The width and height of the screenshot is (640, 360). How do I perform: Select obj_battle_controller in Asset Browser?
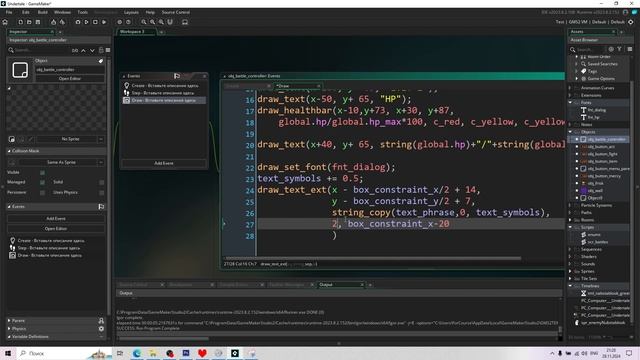606,139
